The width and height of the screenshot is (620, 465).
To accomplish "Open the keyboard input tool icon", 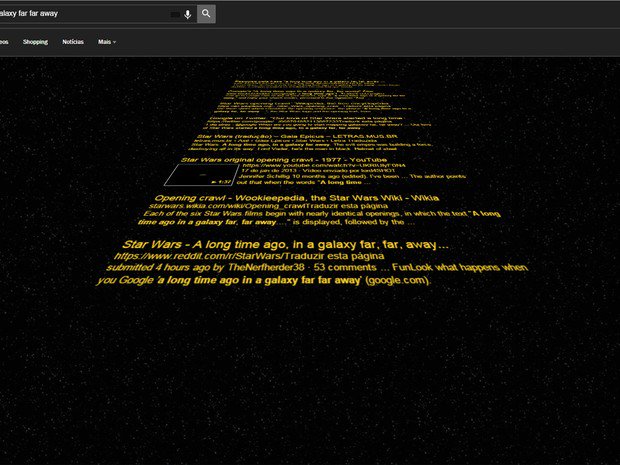I will (175, 15).
